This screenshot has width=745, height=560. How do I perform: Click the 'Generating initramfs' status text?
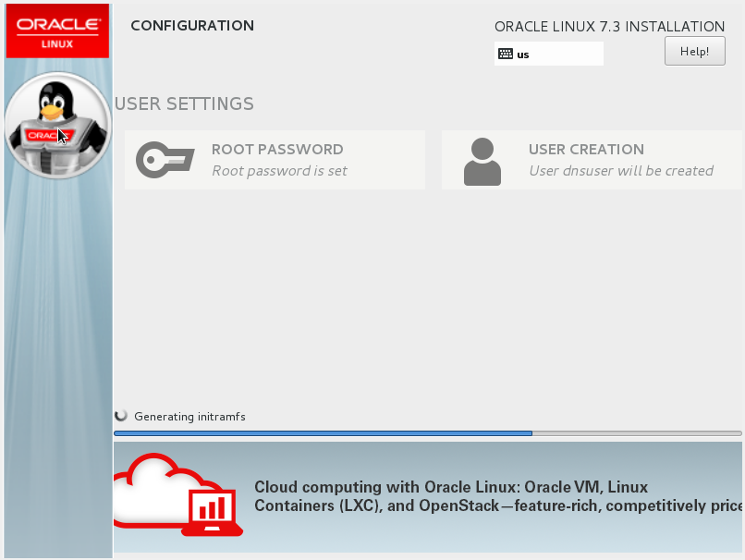point(189,417)
